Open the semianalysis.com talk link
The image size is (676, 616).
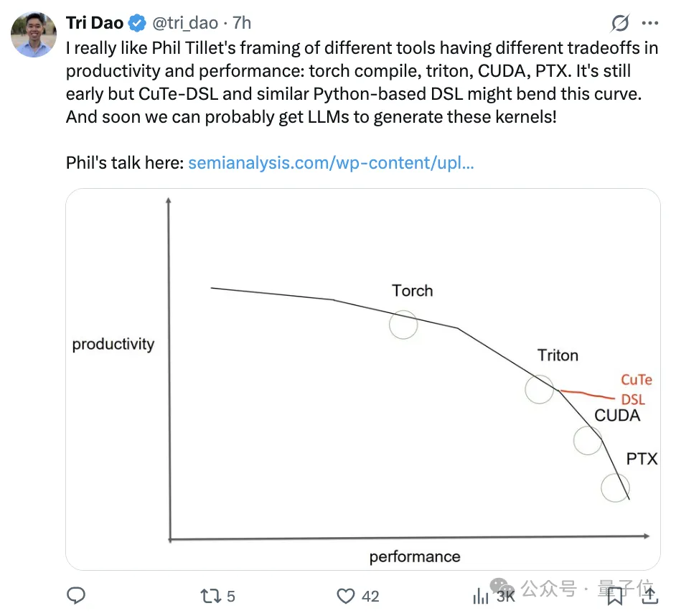click(331, 163)
